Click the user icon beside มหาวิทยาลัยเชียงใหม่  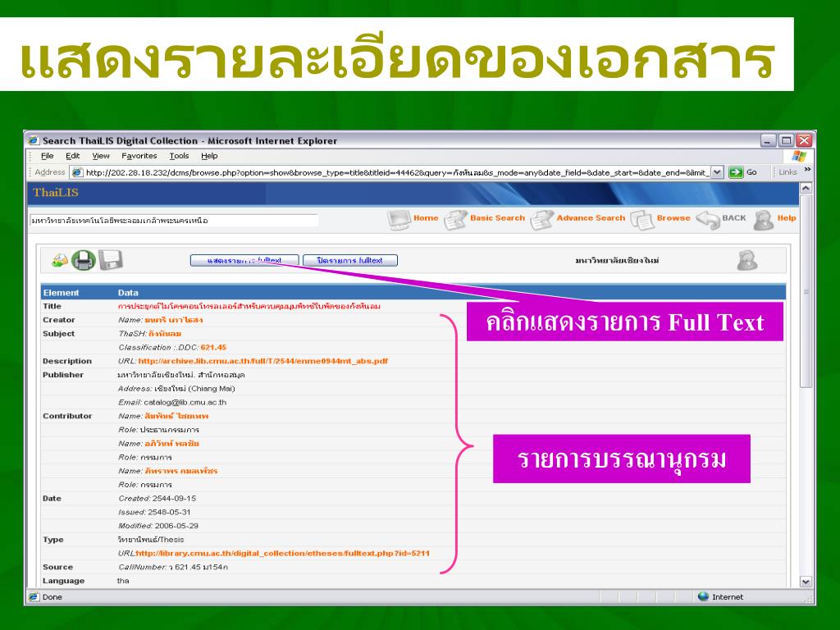pos(746,260)
